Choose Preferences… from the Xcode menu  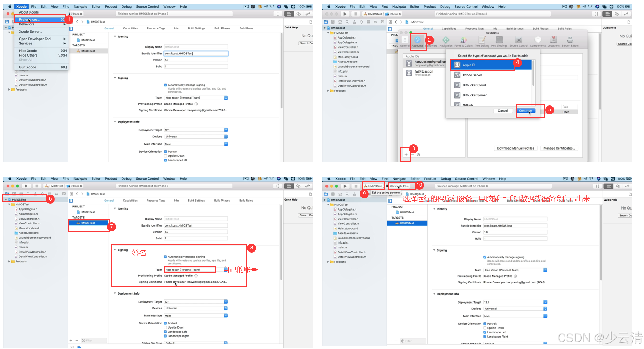point(41,20)
